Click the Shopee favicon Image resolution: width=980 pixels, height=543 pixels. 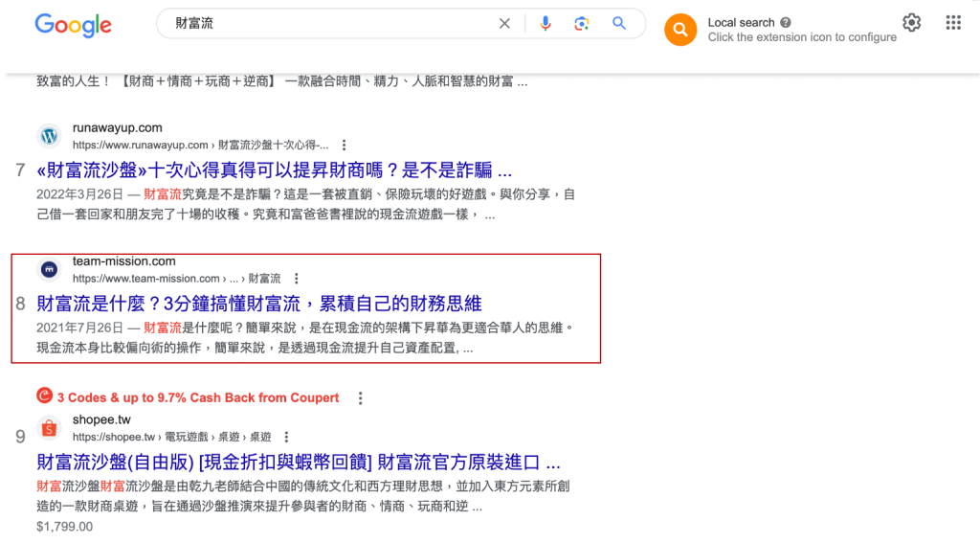coord(50,428)
